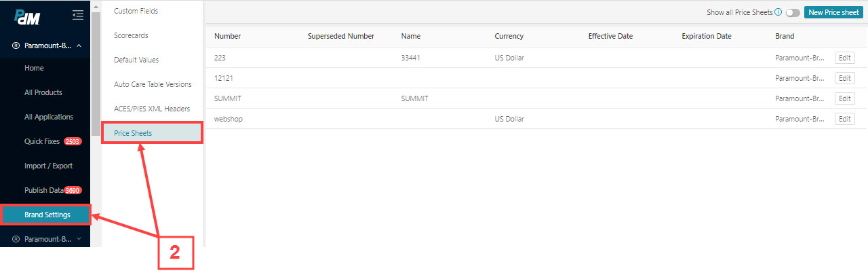Toggle Show all Price Sheets switch

[793, 12]
